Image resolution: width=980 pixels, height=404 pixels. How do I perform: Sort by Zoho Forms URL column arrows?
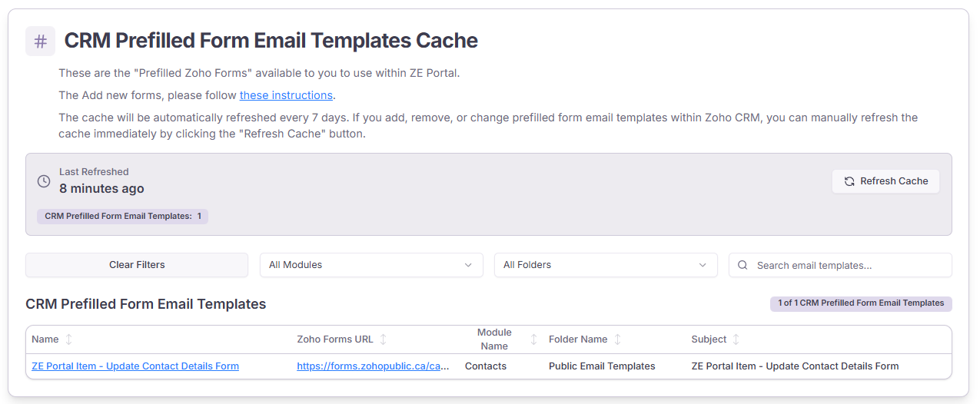click(x=384, y=339)
